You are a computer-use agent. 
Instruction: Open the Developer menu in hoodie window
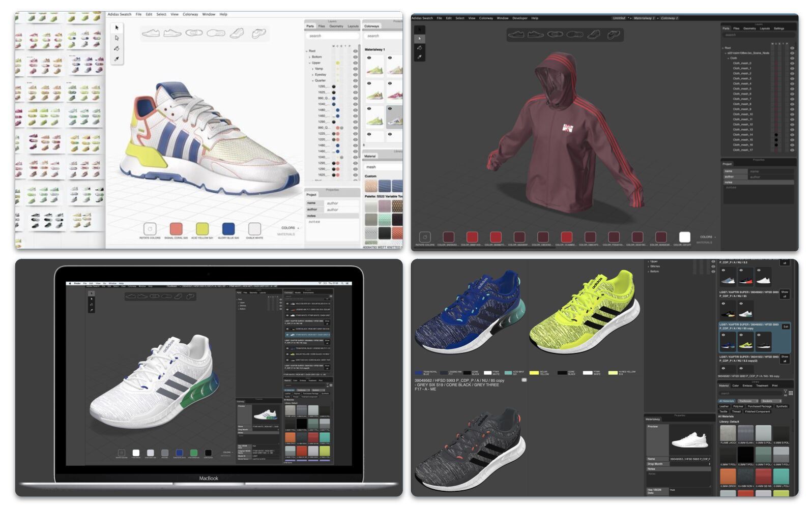tap(519, 18)
